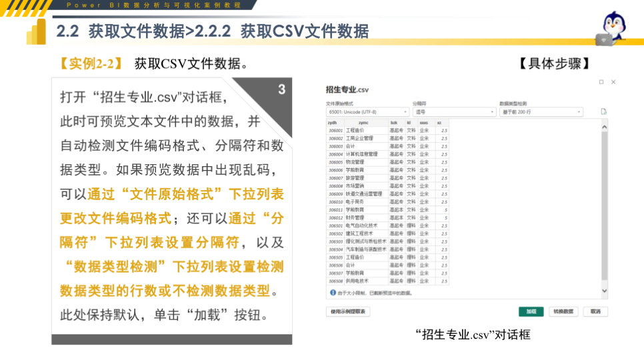Click the preview scrollbar's up arrow

tap(604, 127)
